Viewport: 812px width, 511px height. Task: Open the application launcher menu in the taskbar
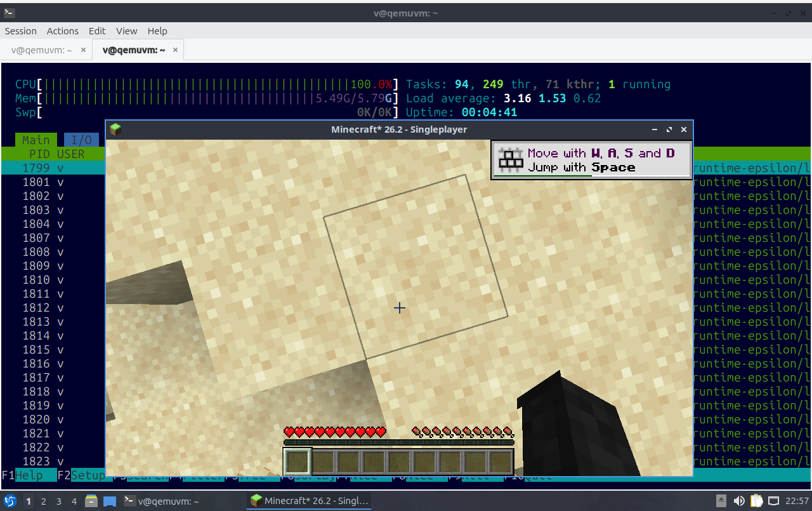[10, 501]
